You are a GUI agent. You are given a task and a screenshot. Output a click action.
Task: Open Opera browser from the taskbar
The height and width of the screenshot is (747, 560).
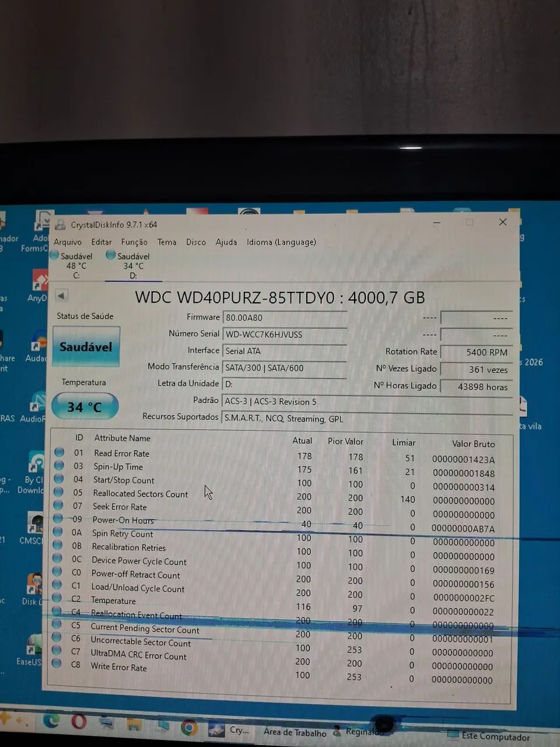click(79, 722)
